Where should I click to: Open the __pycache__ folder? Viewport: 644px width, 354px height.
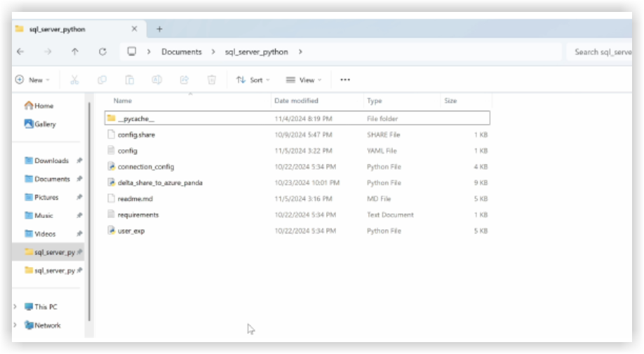tap(135, 118)
